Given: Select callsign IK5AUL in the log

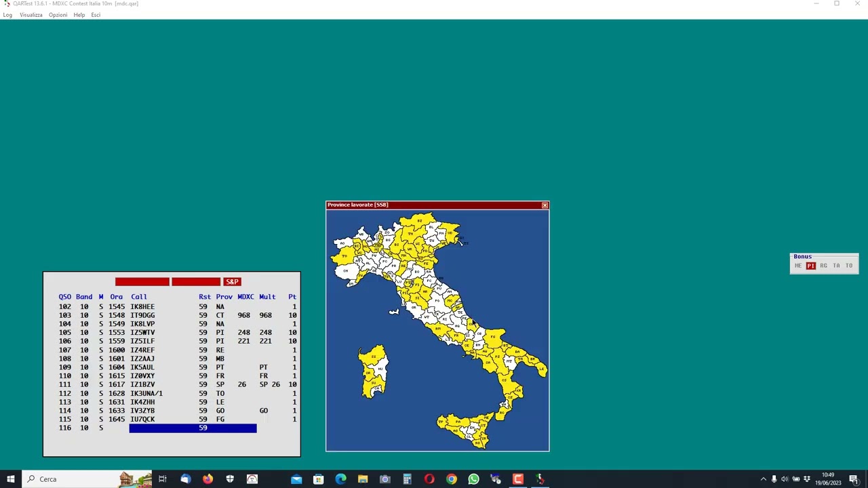Looking at the screenshot, I should [142, 367].
